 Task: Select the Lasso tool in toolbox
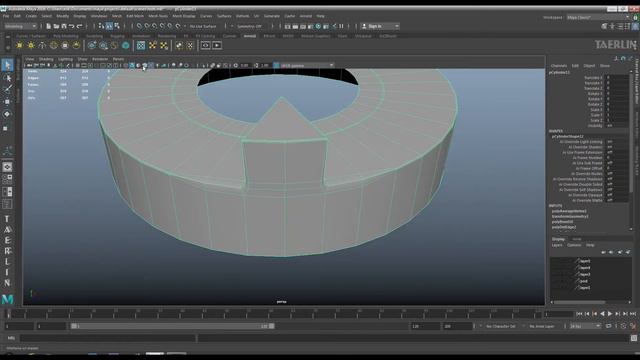coord(7,78)
